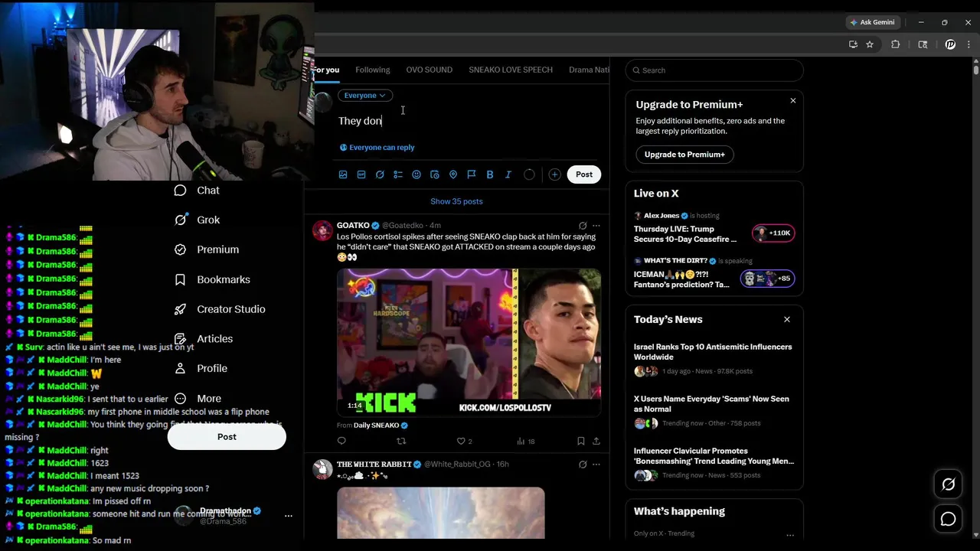Open THE WHITE RABBIT post image
Viewport: 980px width, 551px height.
pos(441,513)
